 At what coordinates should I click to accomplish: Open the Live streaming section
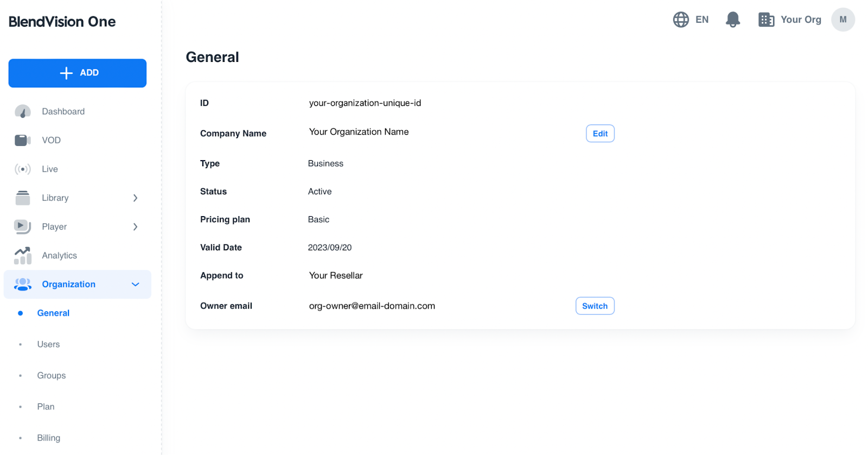(22, 169)
